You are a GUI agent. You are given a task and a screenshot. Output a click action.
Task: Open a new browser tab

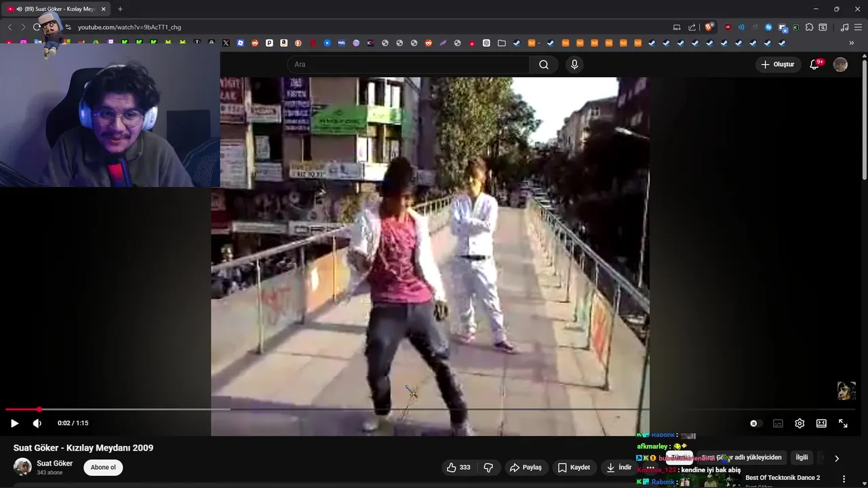(x=120, y=9)
